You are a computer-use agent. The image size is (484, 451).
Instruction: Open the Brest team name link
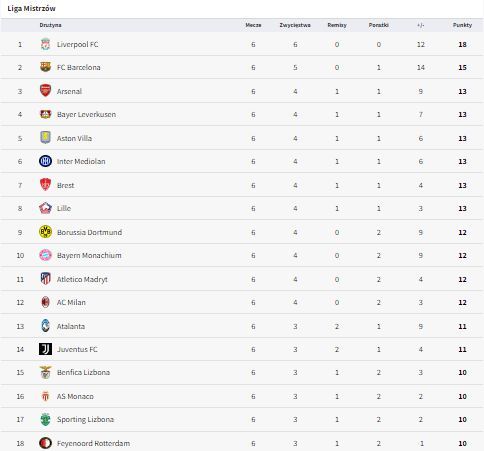tap(65, 185)
